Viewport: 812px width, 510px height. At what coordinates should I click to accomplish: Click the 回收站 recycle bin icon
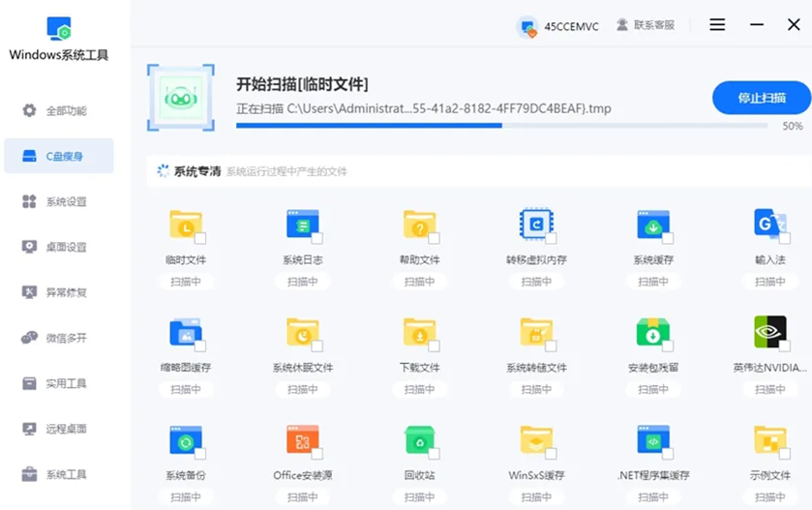pyautogui.click(x=419, y=440)
